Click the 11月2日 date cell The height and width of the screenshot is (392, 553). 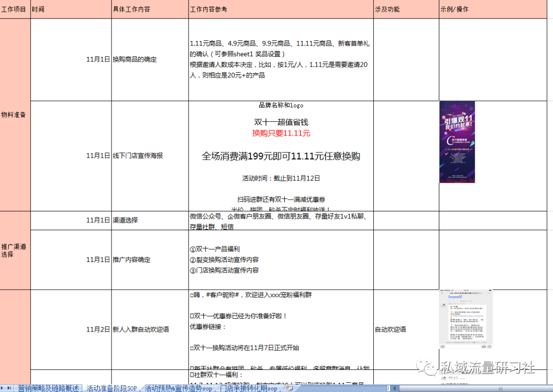[x=71, y=330]
